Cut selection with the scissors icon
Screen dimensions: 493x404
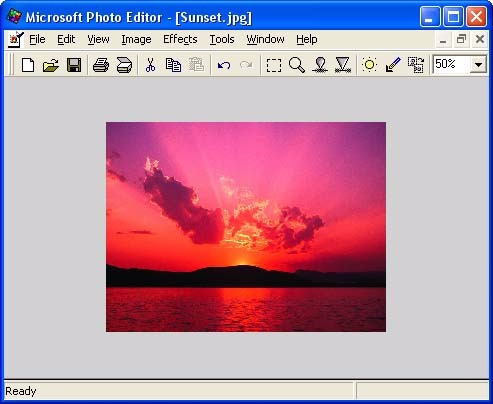point(150,65)
